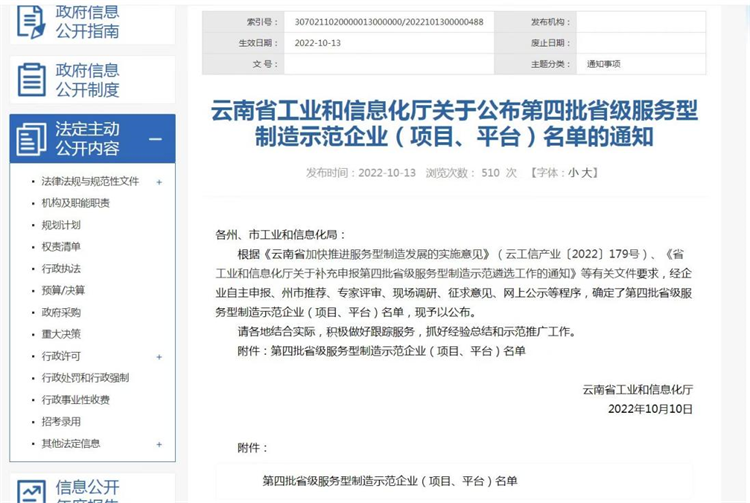Select 预算/决算 from the sidebar list
This screenshot has height=503, width=750.
[63, 290]
